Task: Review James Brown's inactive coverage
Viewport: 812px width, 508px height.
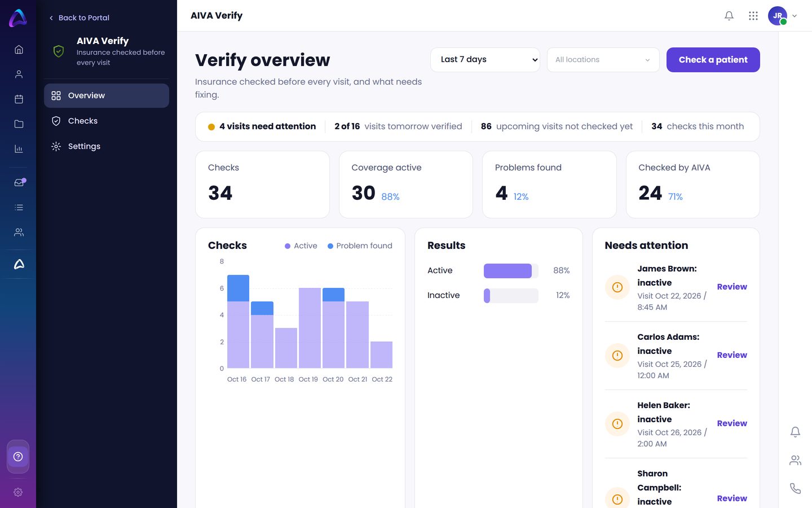Action: click(x=731, y=287)
